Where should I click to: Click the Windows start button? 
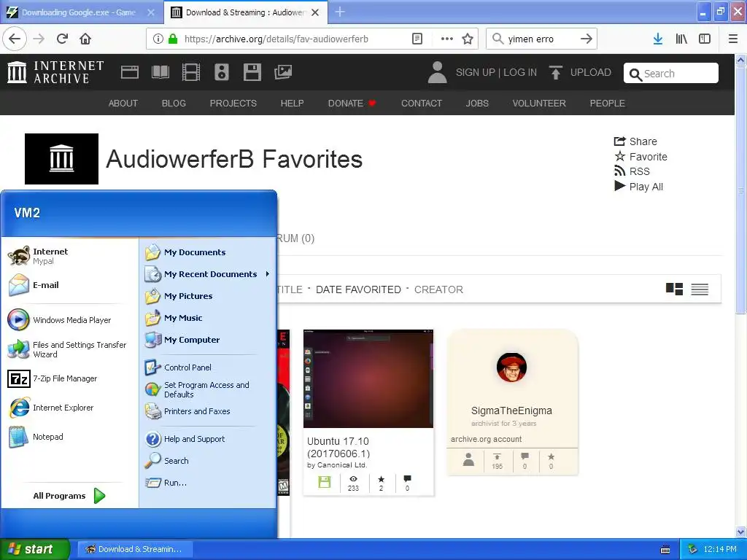(35, 549)
